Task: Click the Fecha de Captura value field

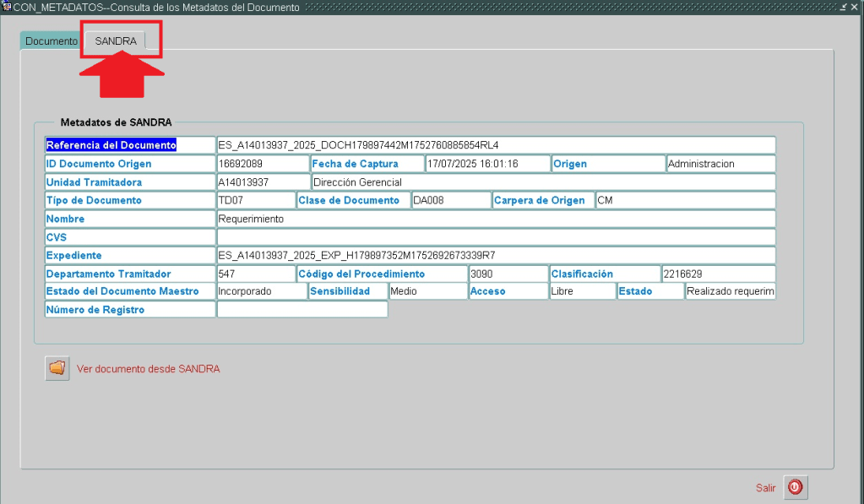Action: click(x=486, y=164)
